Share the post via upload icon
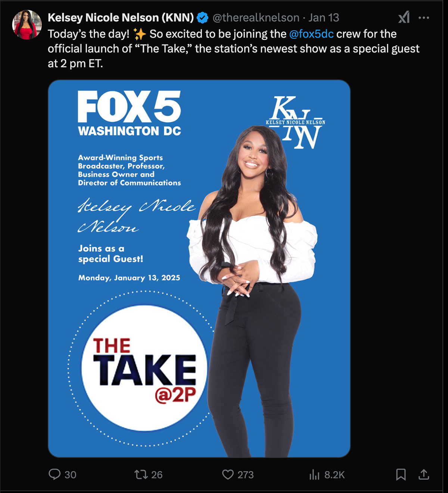The image size is (448, 493). [x=424, y=474]
